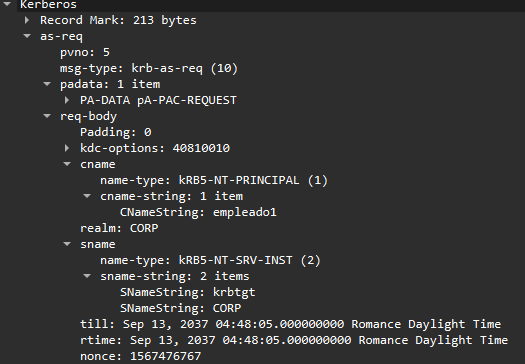Viewport: 525px width, 364px height.
Task: Select SNameString: krbtgt row
Action: pos(188,292)
